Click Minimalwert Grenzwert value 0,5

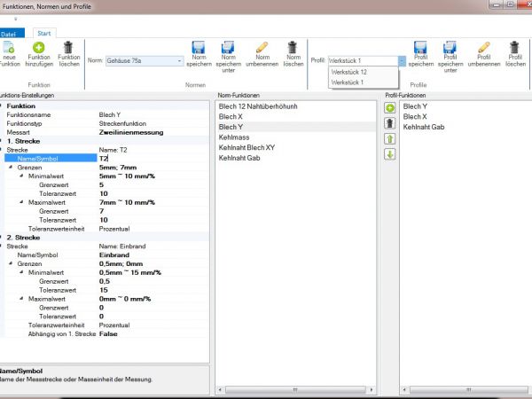tap(105, 281)
